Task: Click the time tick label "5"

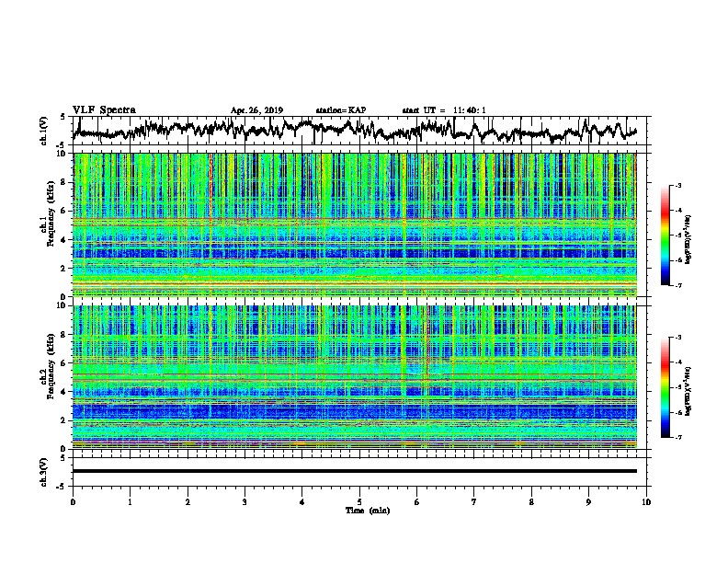Action: click(x=359, y=502)
